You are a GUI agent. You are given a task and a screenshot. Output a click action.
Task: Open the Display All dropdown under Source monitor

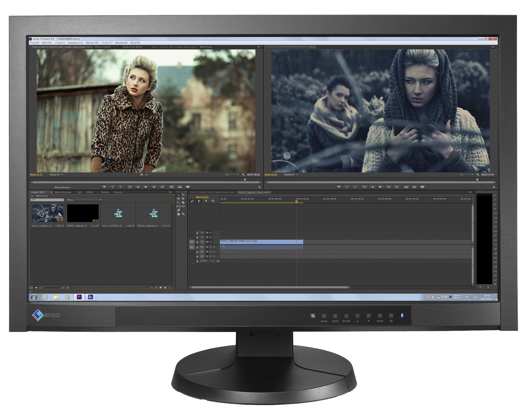(x=56, y=175)
